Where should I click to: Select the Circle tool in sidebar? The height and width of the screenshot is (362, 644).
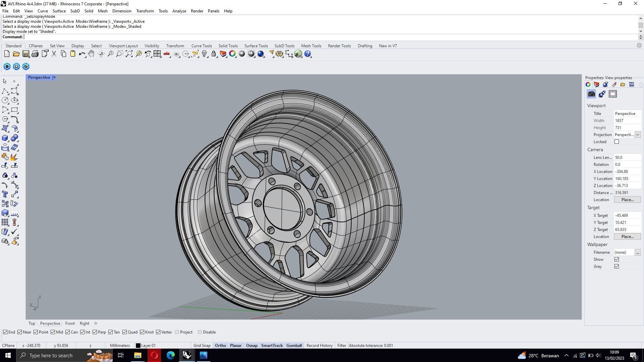(x=5, y=100)
